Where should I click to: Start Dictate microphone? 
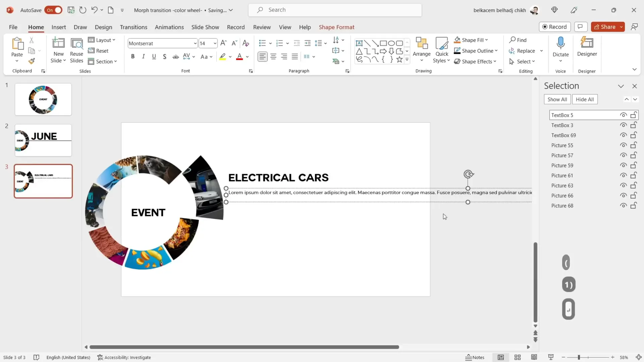(560, 44)
